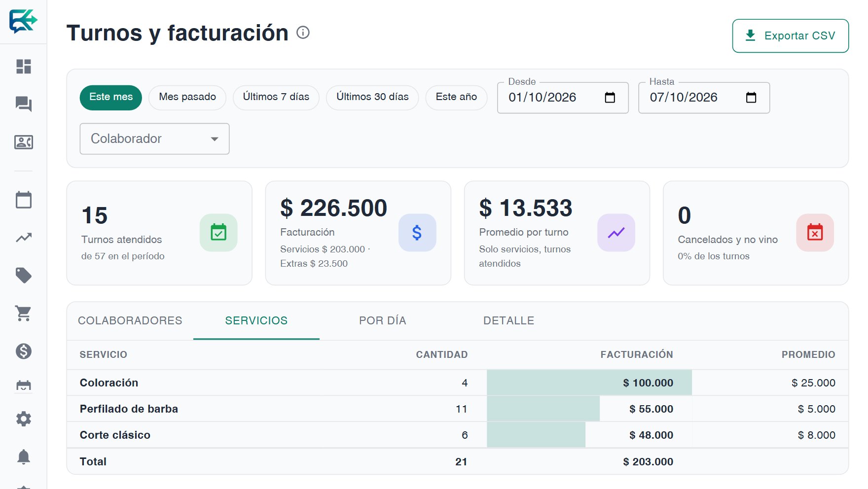Screen dimensions: 868x489
Task: Click the purple trend icon on Promedio por turno card
Action: (x=616, y=233)
